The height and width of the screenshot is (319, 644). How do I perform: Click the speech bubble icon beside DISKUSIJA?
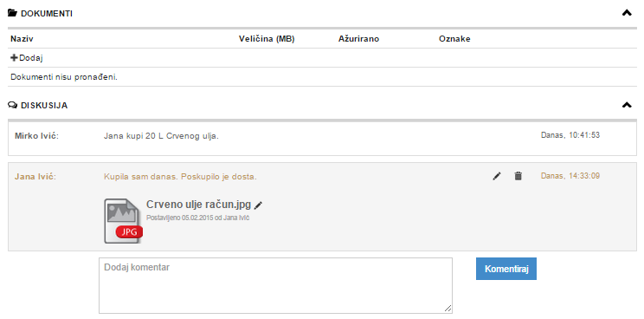12,106
